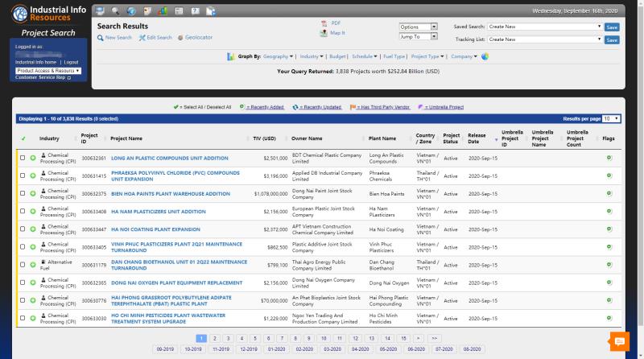This screenshot has width=644, height=359.
Task: Click Save button next to Tracking List
Action: pos(612,39)
